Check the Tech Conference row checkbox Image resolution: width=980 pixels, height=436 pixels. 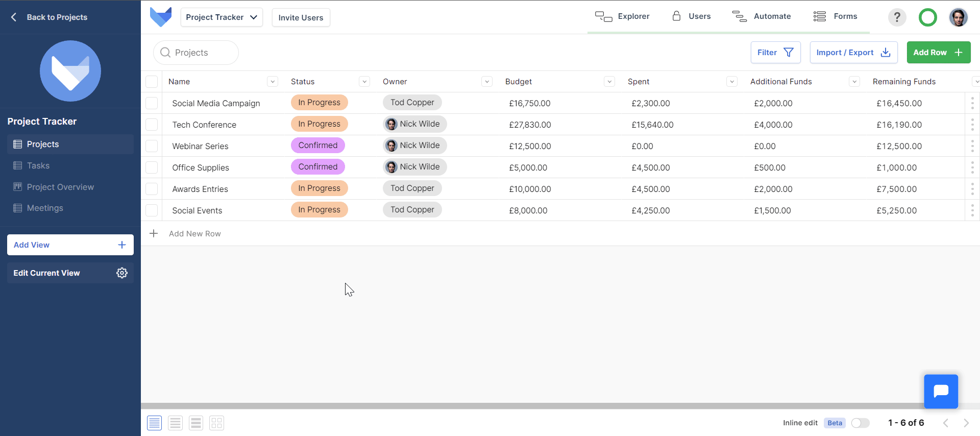(152, 125)
